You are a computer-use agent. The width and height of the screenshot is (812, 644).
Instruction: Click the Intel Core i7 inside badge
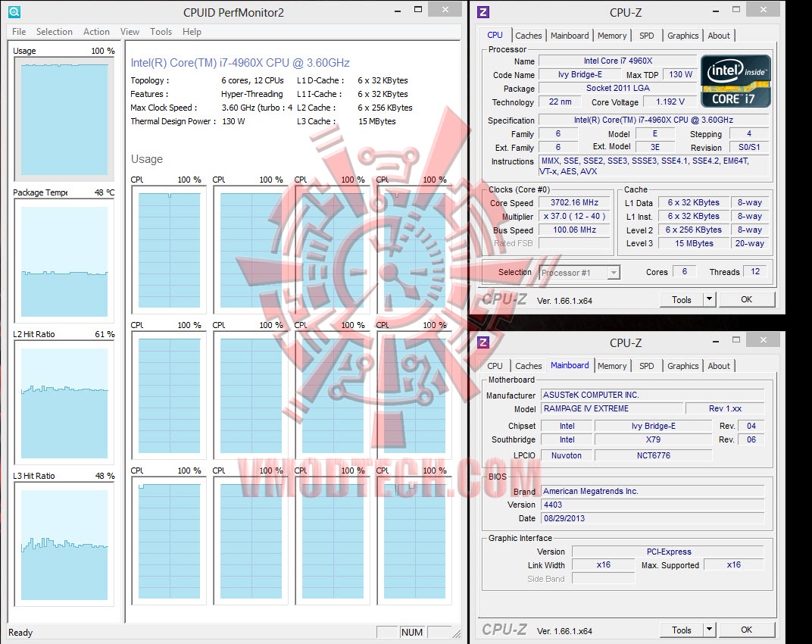(x=735, y=81)
